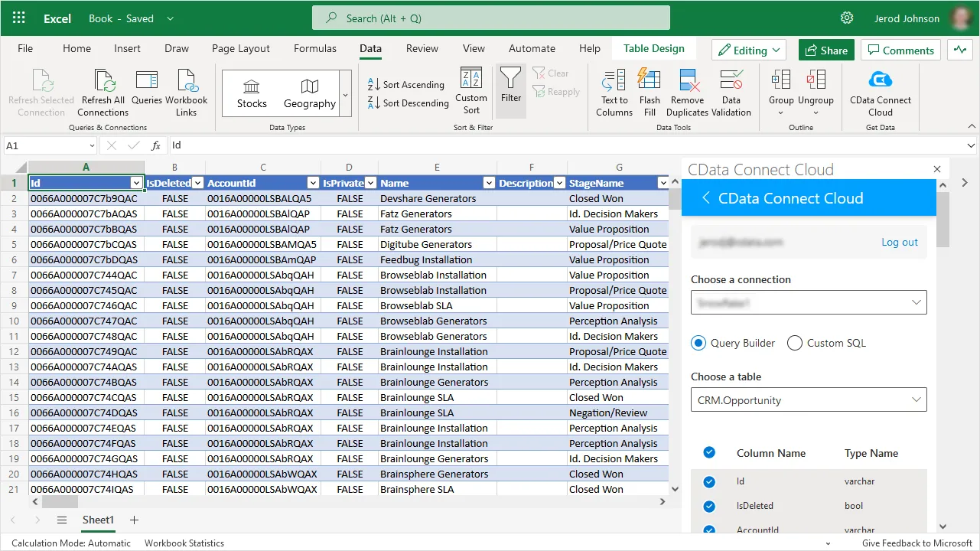Open Remove Duplicates

[x=686, y=90]
